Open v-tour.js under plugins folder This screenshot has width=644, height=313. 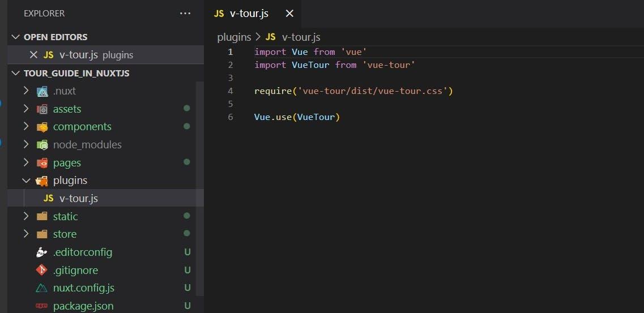pyautogui.click(x=79, y=199)
